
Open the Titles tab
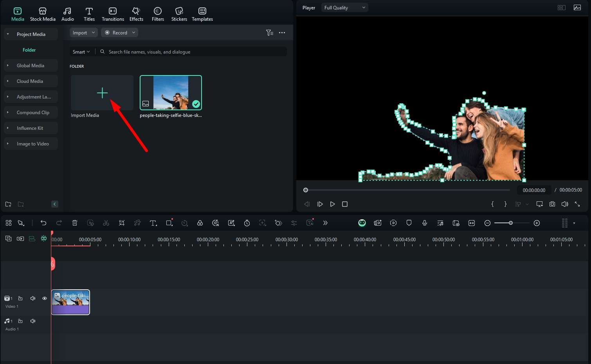pos(89,14)
